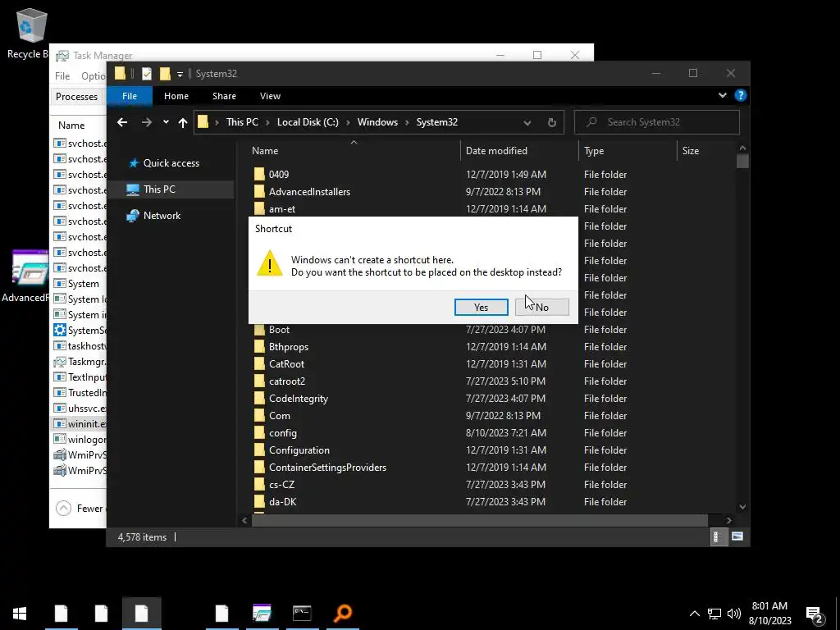This screenshot has height=630, width=840.
Task: Select the CatRoot folder icon
Action: (x=259, y=363)
